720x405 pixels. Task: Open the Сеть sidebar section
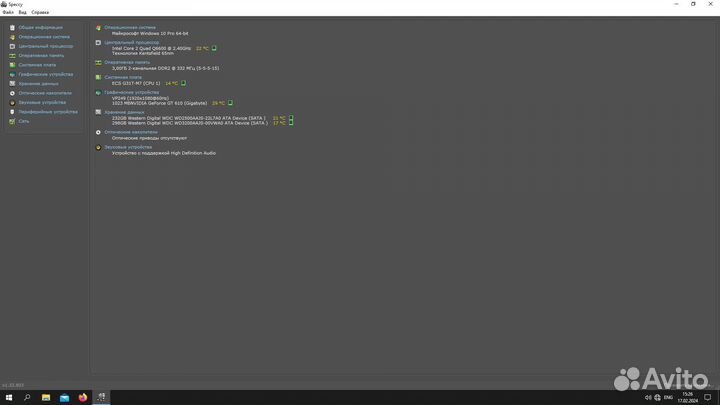[24, 121]
